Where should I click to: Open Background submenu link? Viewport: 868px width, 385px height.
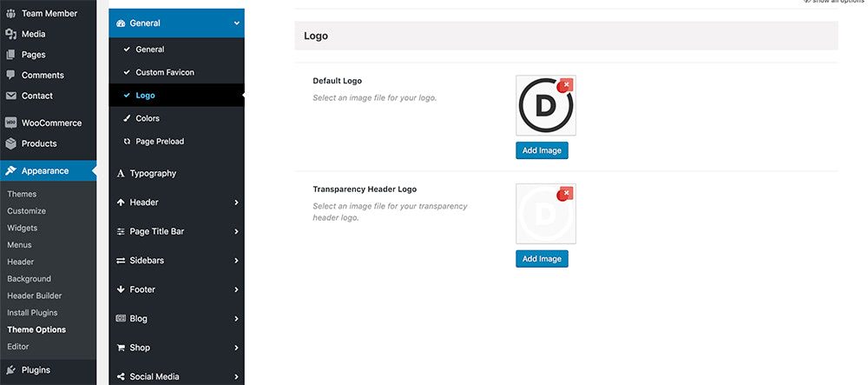tap(29, 279)
